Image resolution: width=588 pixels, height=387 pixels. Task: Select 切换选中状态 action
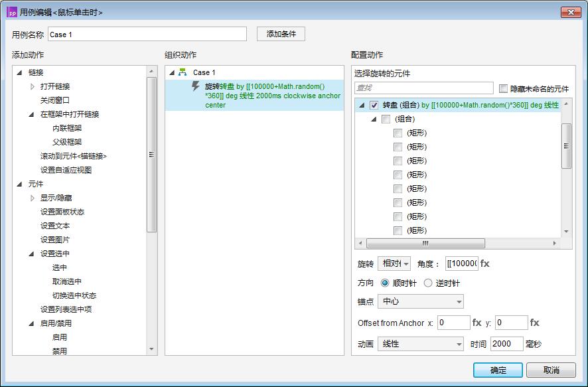74,295
